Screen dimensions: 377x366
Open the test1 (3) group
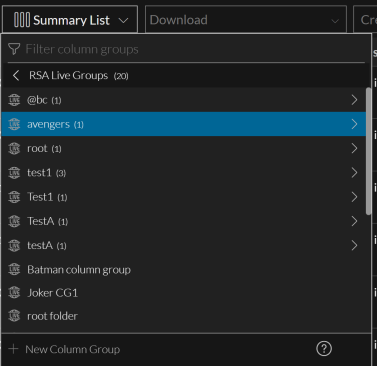click(184, 173)
